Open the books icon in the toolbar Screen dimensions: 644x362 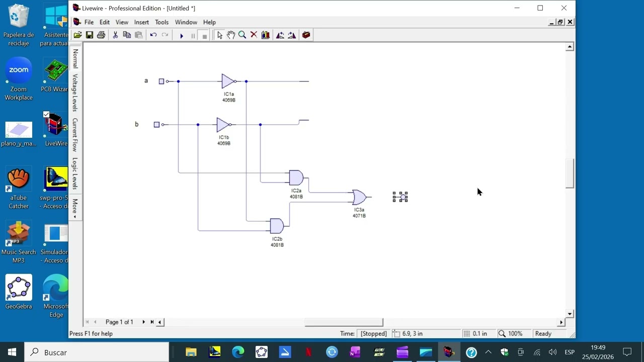266,35
